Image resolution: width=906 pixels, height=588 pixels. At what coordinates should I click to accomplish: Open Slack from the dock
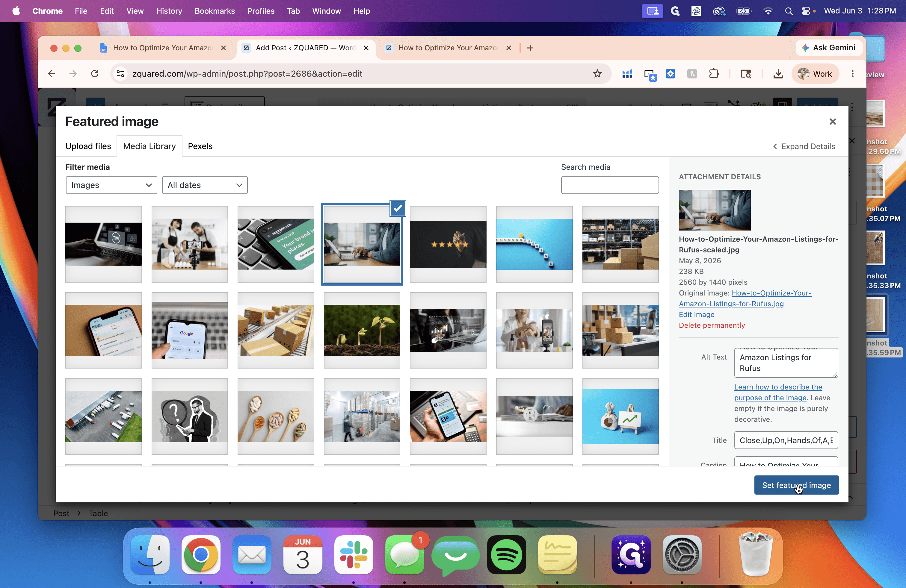click(354, 554)
